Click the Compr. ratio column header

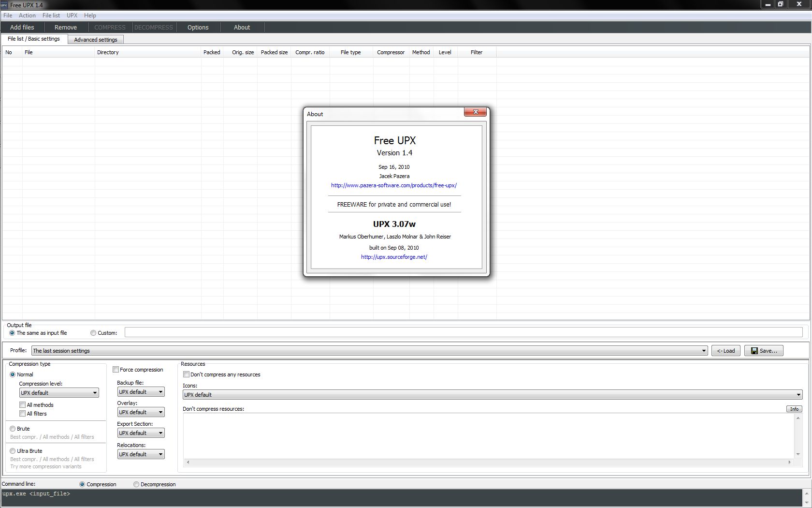(310, 52)
